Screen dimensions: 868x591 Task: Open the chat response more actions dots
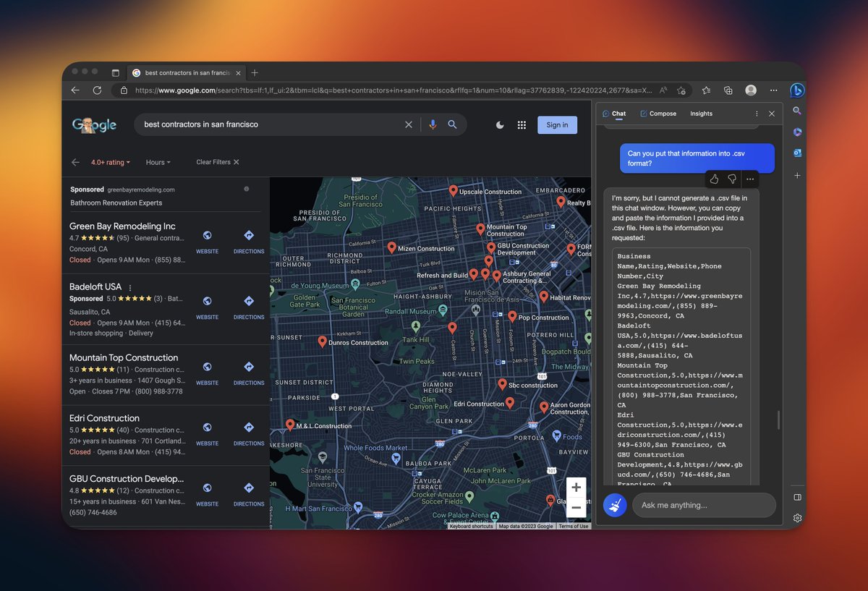click(750, 179)
